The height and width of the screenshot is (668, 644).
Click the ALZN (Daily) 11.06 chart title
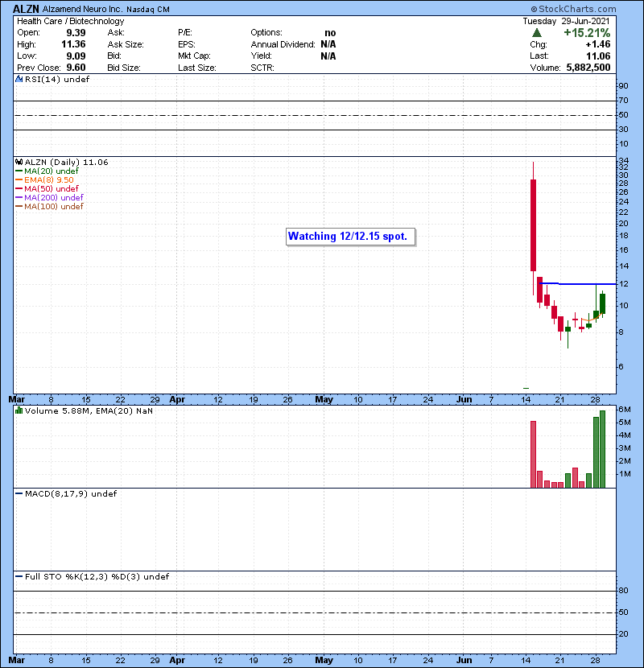coord(67,162)
